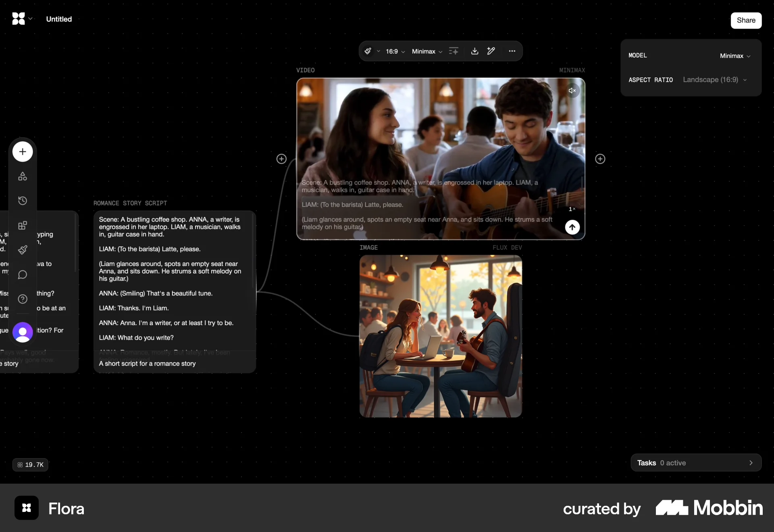Open the Flora logo menu at top left

point(22,19)
